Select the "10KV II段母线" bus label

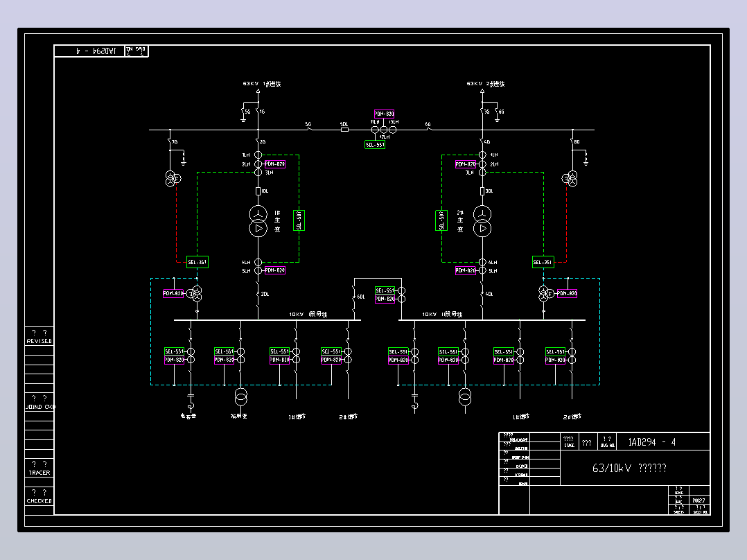[442, 315]
